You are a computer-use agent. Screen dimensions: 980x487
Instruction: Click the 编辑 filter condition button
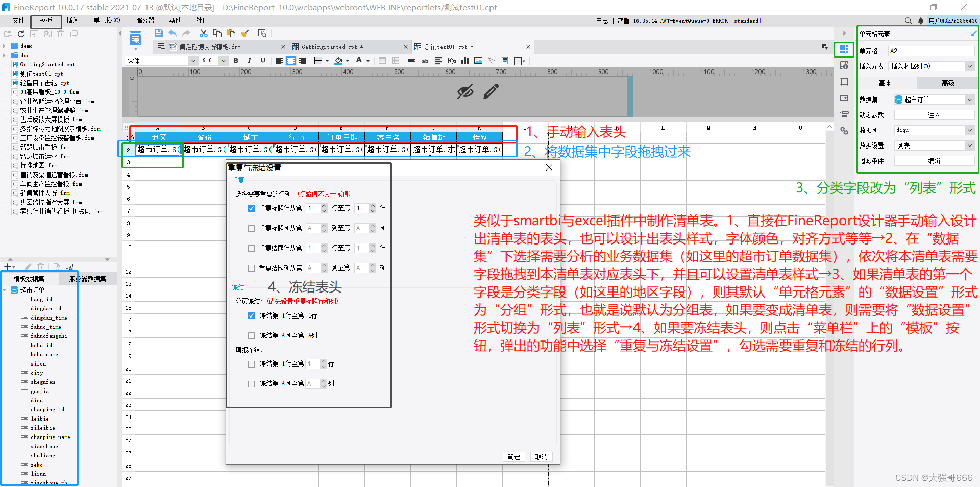point(934,161)
